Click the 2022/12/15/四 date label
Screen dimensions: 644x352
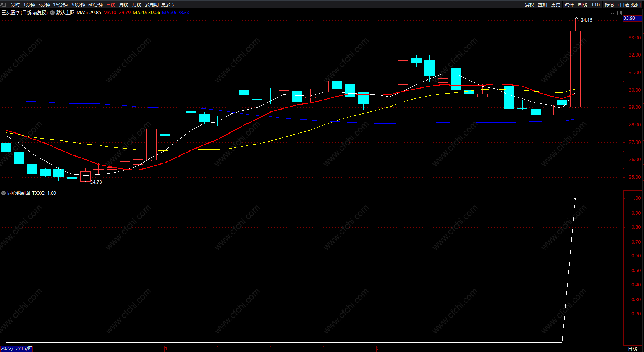pos(17,349)
